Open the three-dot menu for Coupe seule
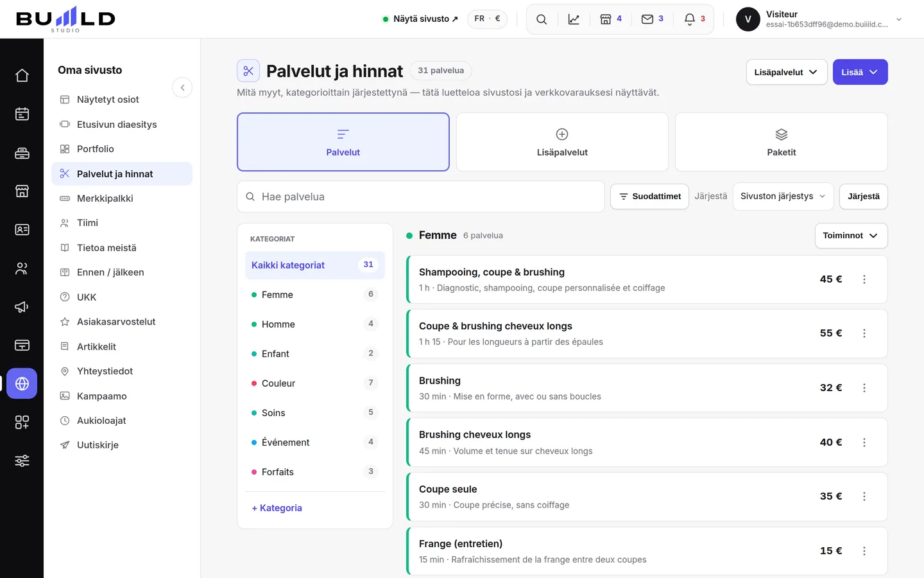The image size is (924, 578). pos(864,496)
